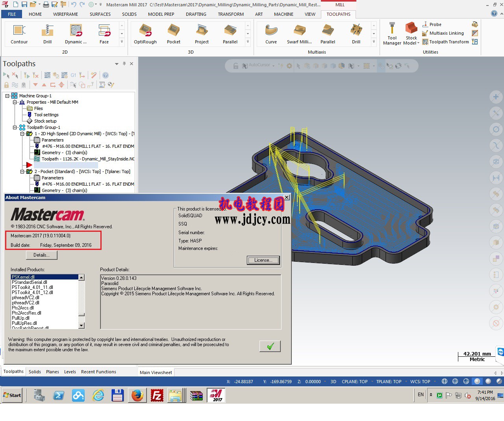This screenshot has width=504, height=421.
Task: Choose the 3D Pocket toolpath
Action: coord(174,34)
